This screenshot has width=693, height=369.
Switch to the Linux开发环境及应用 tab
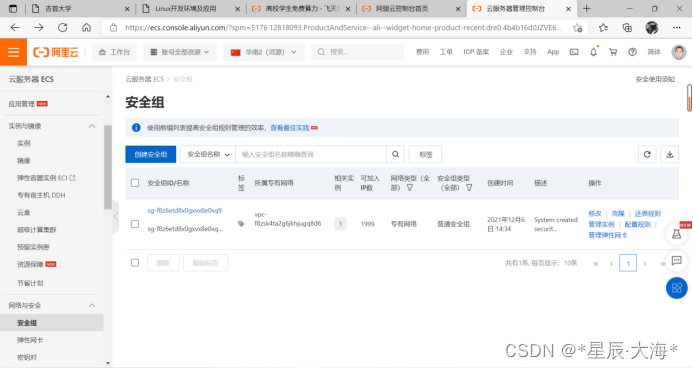tap(191, 8)
